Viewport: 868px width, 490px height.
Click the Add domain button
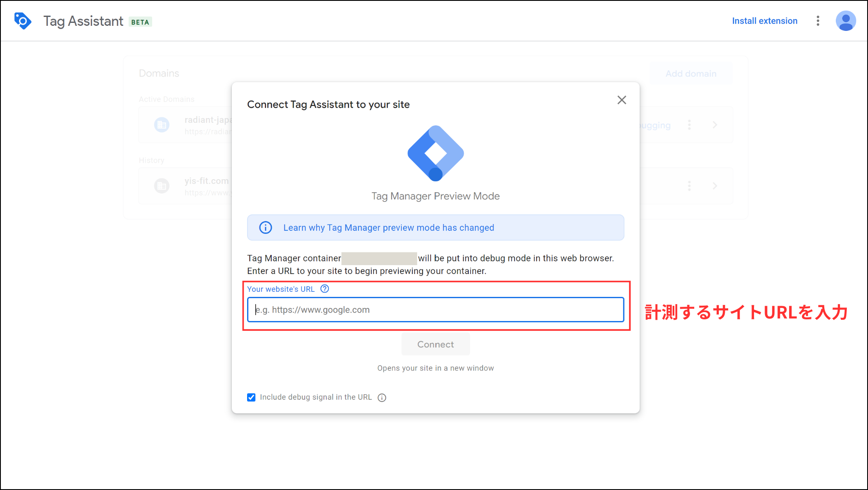coord(691,74)
